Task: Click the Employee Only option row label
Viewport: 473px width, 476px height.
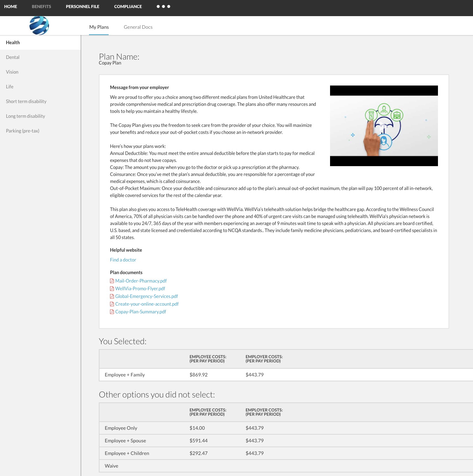Action: point(121,428)
